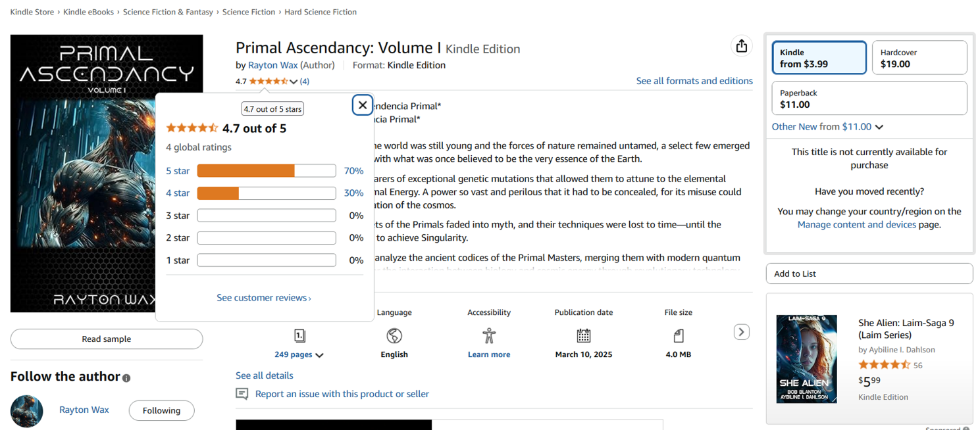Click the accessibility figure icon

pos(488,336)
